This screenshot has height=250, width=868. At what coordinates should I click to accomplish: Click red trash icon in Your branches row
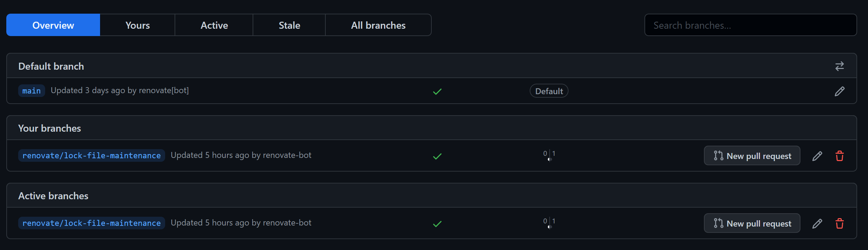[839, 156]
